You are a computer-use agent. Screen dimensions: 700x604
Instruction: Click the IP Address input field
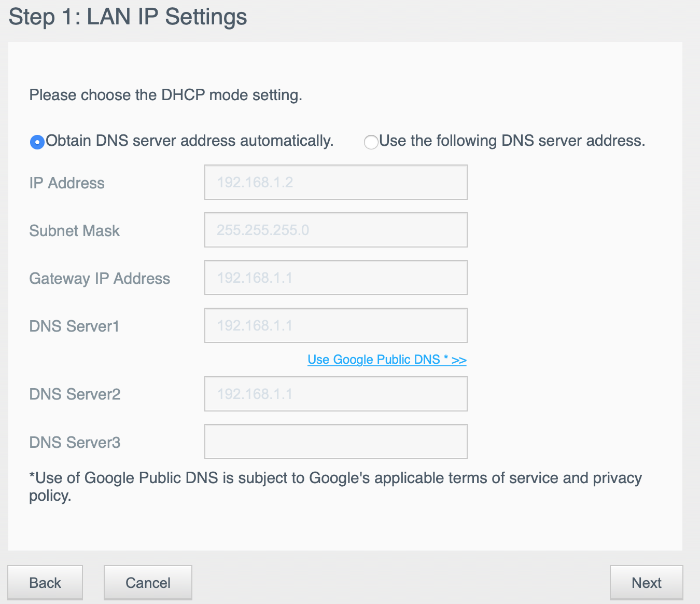[x=335, y=182]
